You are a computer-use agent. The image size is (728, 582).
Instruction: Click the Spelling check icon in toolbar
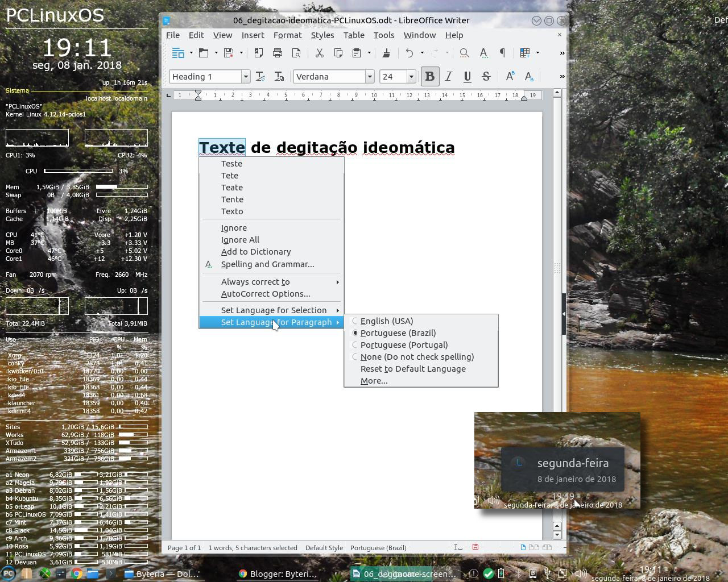pyautogui.click(x=483, y=53)
